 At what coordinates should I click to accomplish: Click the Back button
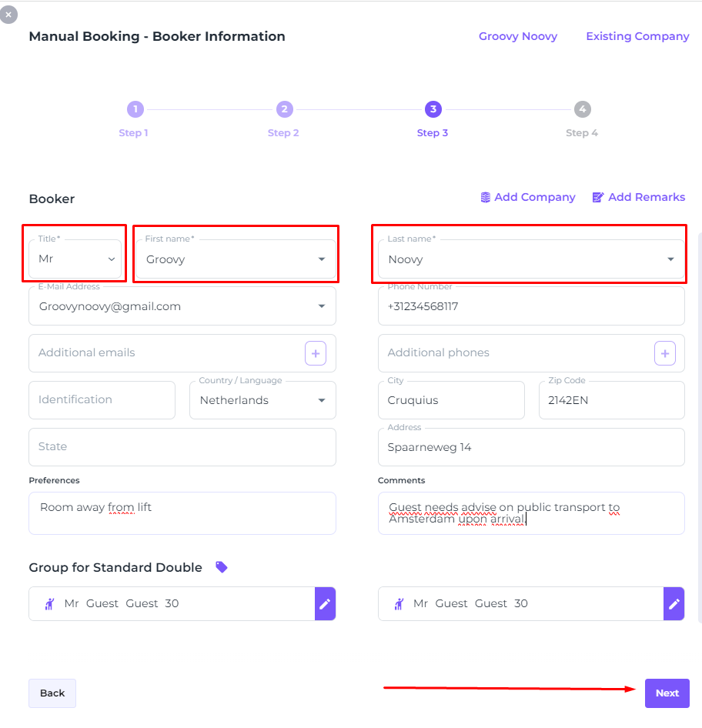coord(52,693)
